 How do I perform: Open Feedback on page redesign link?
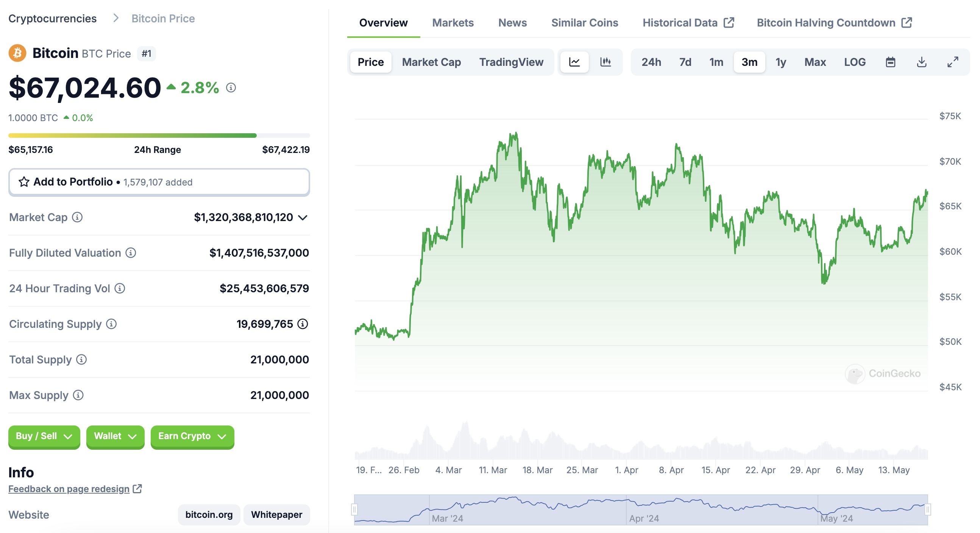[69, 489]
